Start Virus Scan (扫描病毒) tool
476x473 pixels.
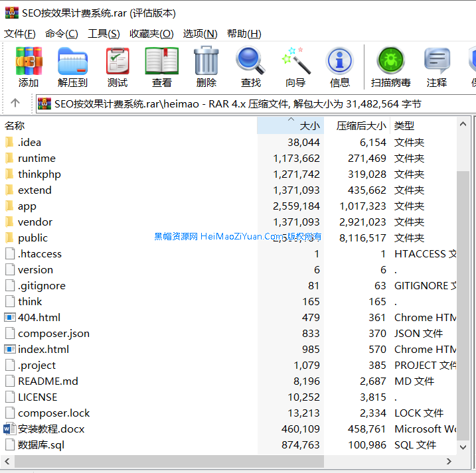(x=390, y=67)
